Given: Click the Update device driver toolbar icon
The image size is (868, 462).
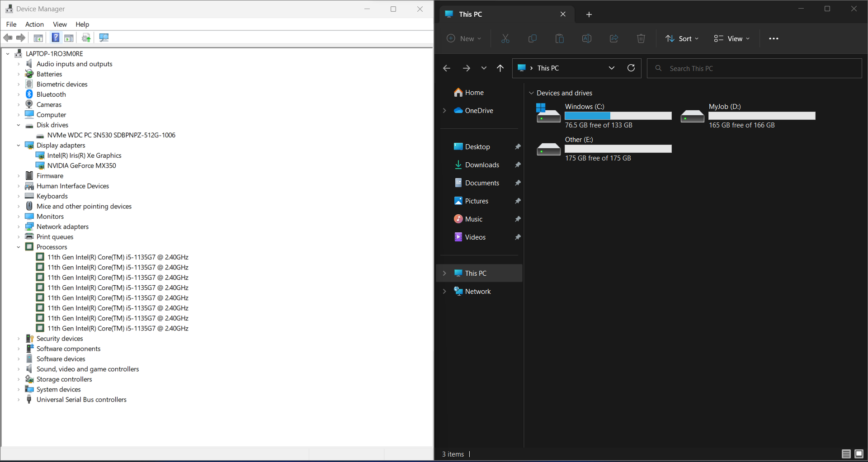Looking at the screenshot, I should [86, 38].
